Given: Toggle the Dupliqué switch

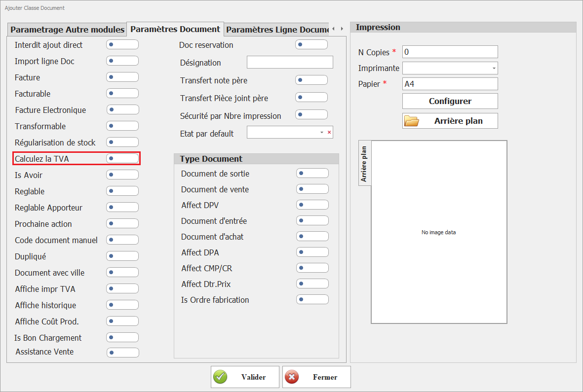Looking at the screenshot, I should (x=122, y=256).
